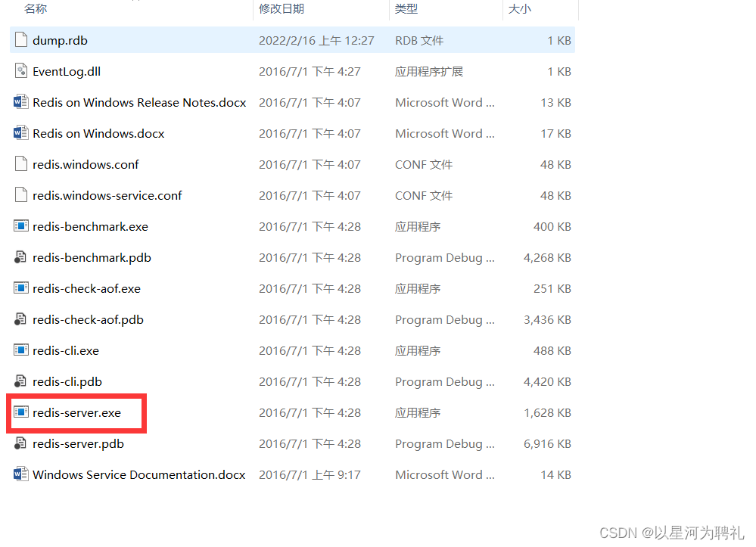Click the redis-server.exe application icon

(21, 413)
